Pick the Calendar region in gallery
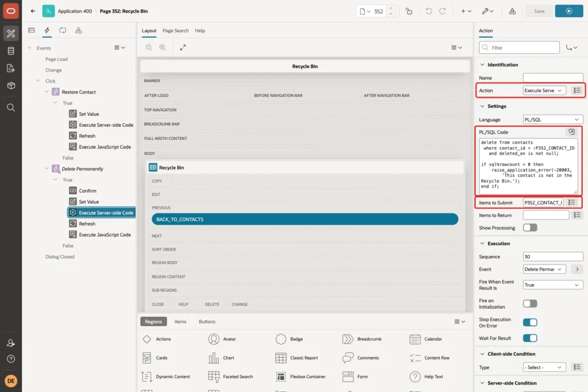588x392 pixels. coord(426,339)
